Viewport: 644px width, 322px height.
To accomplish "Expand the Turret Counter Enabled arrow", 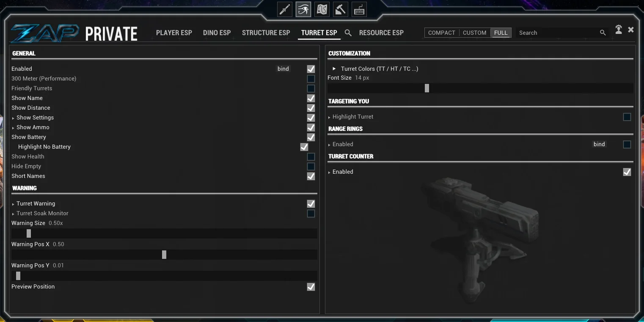I will point(329,172).
